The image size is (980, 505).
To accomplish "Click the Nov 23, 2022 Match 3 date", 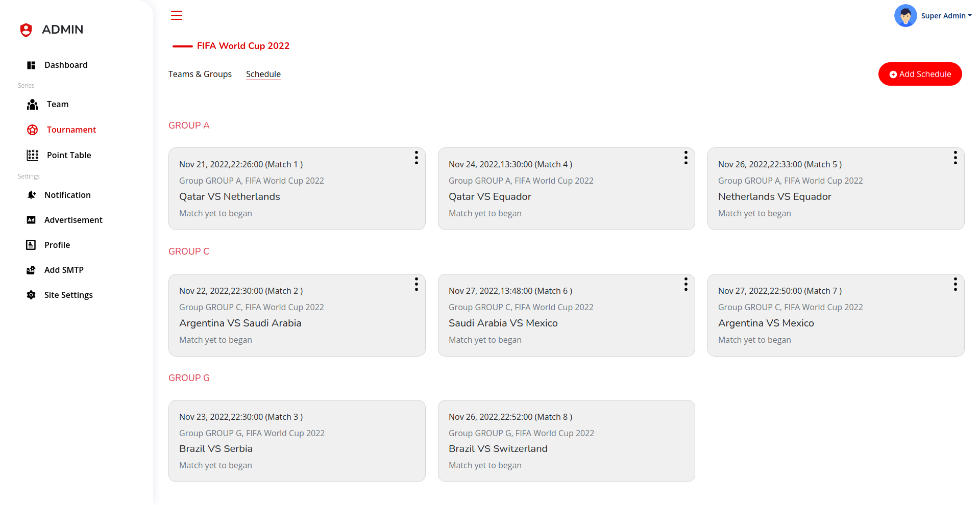I will click(x=241, y=417).
